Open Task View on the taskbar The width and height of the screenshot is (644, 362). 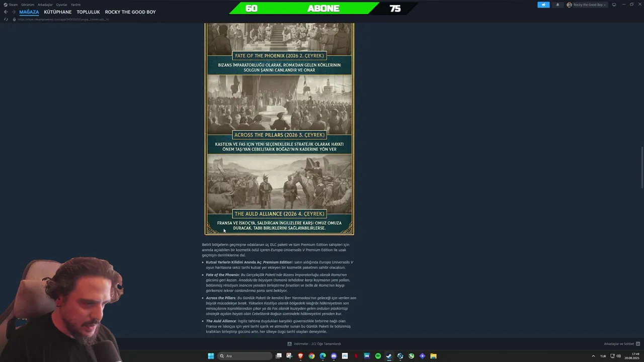[x=279, y=356]
